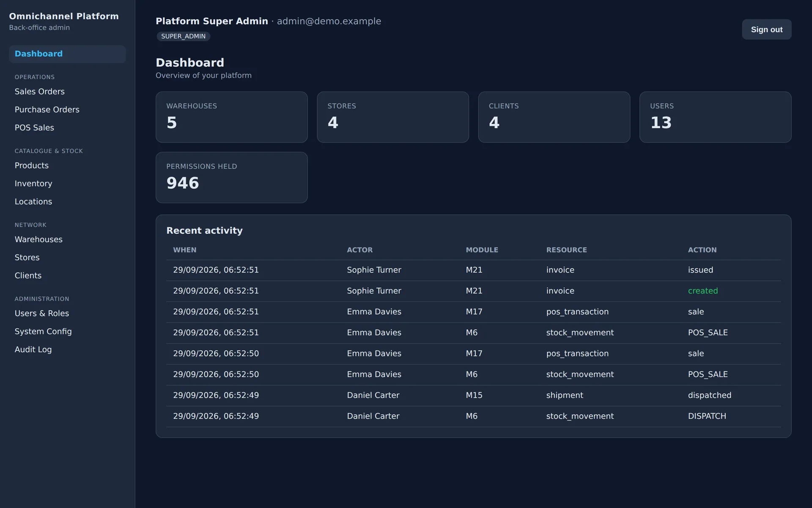The image size is (812, 508).
Task: Select the Stores stat card
Action: tap(393, 117)
